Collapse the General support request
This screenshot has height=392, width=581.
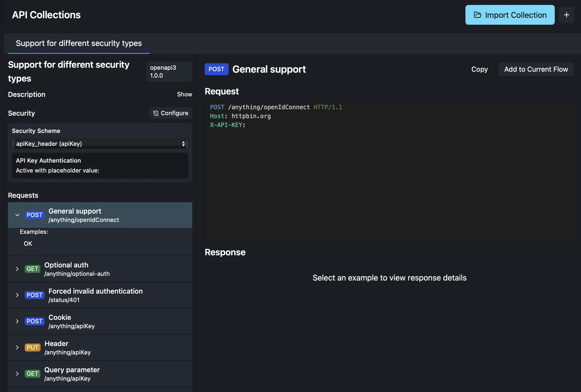17,215
